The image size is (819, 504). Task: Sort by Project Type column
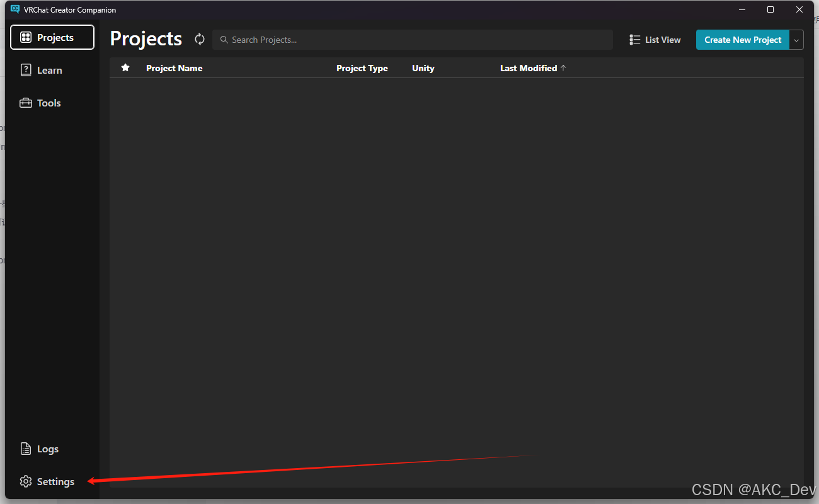pyautogui.click(x=362, y=68)
